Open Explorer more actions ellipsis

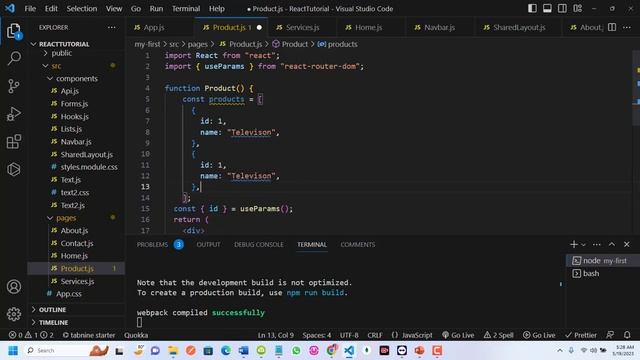(x=111, y=27)
